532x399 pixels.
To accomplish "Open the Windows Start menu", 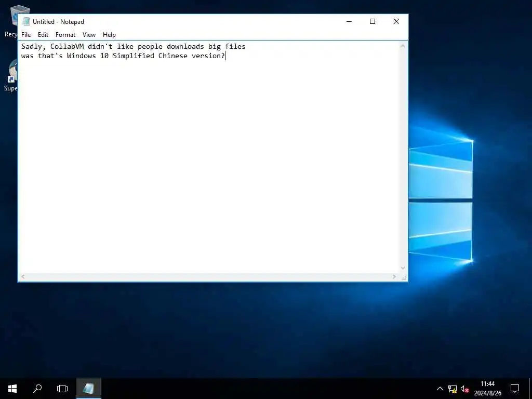I will [x=12, y=389].
